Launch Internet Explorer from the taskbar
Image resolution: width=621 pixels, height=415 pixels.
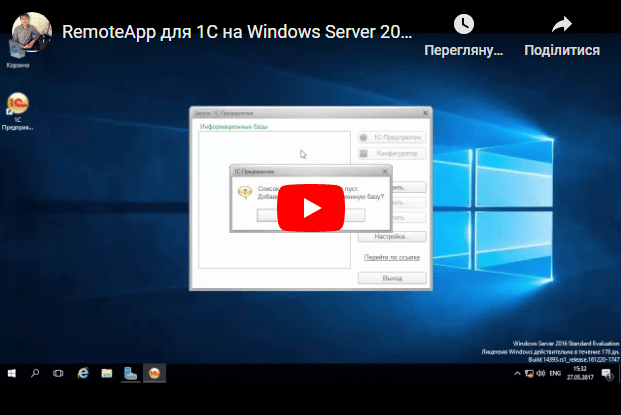83,373
